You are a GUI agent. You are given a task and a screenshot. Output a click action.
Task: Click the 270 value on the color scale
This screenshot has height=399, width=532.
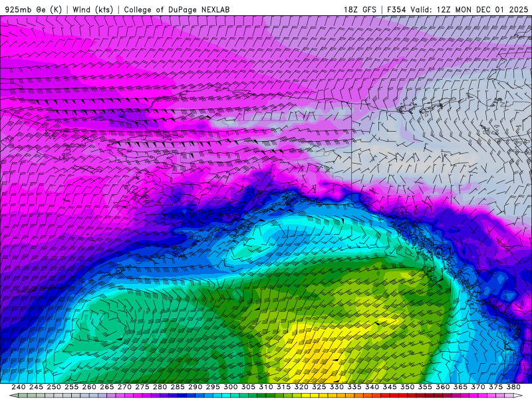[x=124, y=387]
